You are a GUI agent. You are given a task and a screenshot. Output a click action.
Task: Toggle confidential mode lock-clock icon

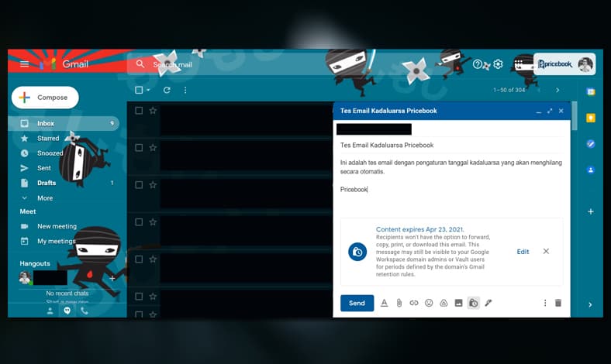474,303
